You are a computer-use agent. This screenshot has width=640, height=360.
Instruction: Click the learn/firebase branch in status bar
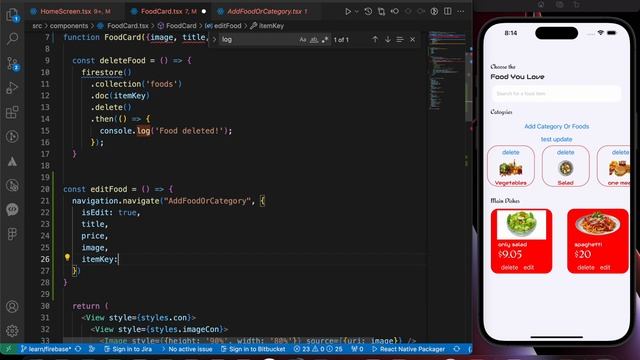pos(46,349)
